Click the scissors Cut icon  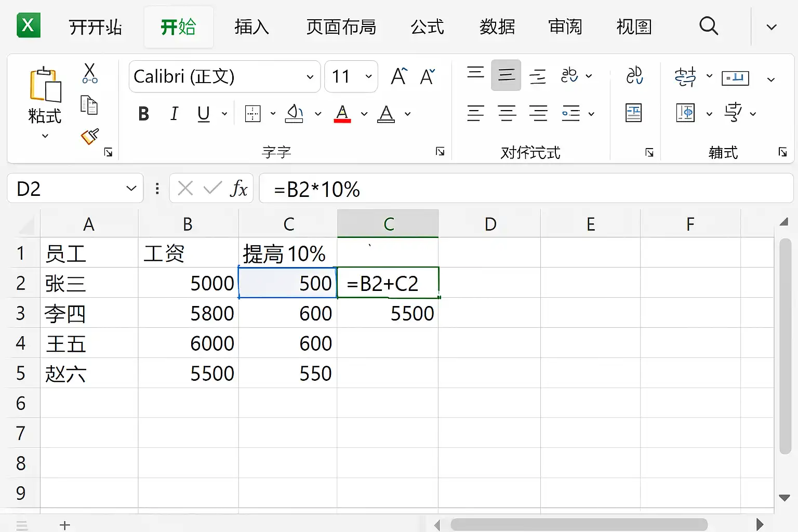click(x=90, y=74)
